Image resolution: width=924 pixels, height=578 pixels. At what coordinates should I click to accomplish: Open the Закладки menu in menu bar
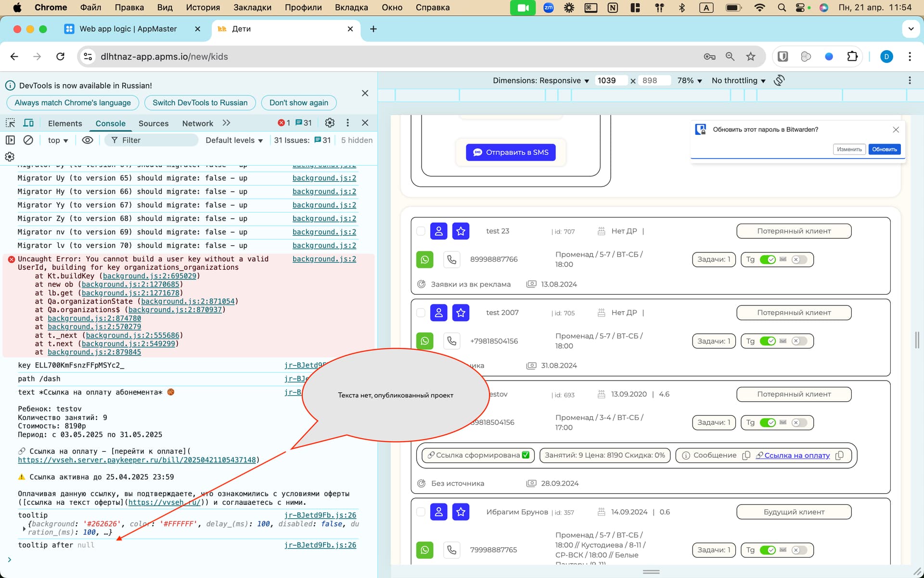click(252, 7)
